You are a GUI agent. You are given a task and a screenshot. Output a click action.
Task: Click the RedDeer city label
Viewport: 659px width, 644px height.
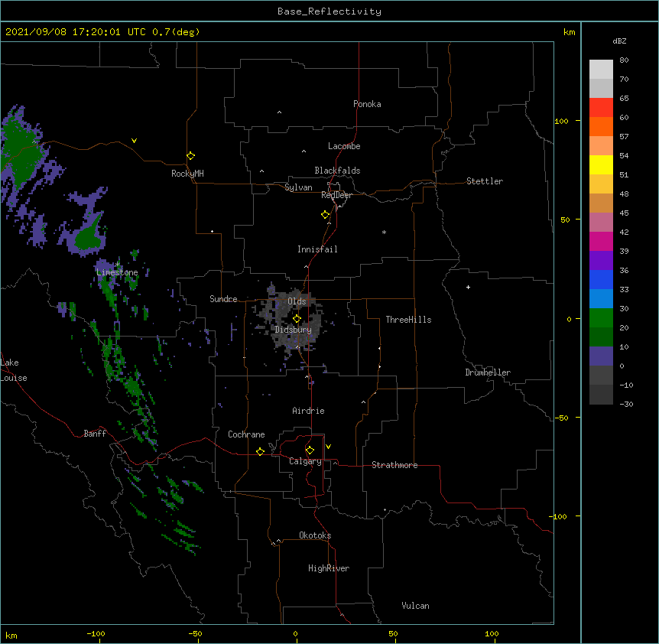tap(336, 195)
